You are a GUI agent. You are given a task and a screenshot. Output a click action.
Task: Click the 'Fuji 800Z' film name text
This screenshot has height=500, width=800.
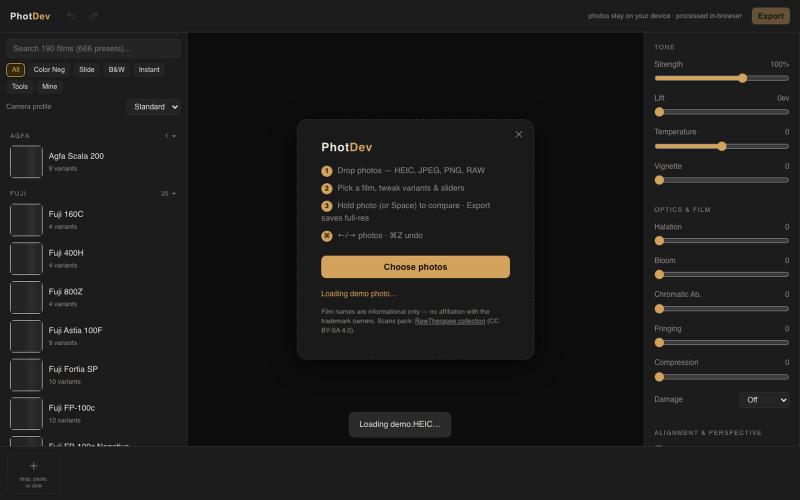tap(65, 292)
